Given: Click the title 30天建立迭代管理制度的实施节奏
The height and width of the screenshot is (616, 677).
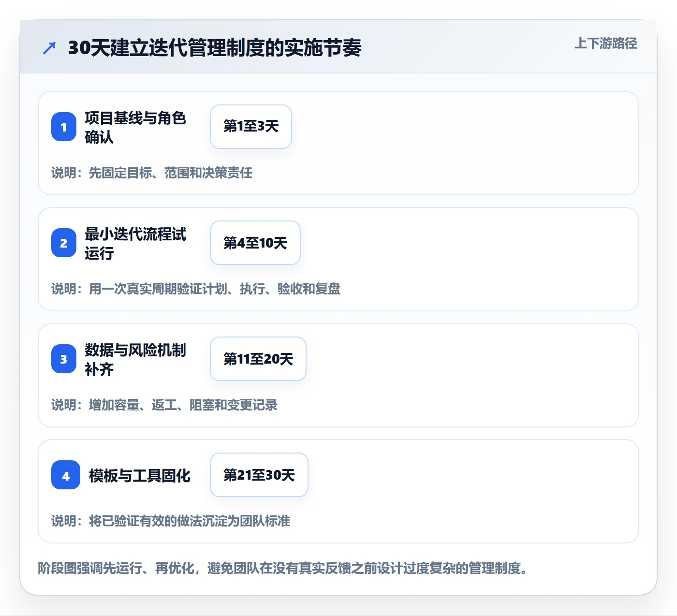Looking at the screenshot, I should 215,48.
